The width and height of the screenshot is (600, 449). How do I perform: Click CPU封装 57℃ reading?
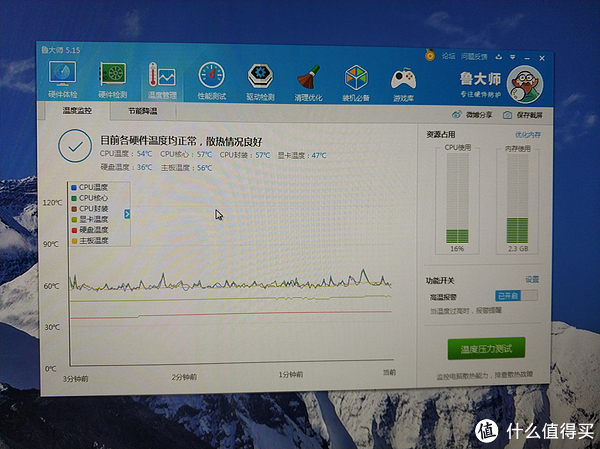click(x=245, y=155)
